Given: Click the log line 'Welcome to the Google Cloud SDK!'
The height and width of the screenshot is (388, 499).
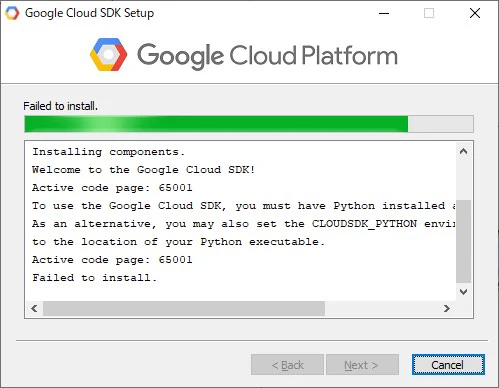Looking at the screenshot, I should click(x=144, y=170).
